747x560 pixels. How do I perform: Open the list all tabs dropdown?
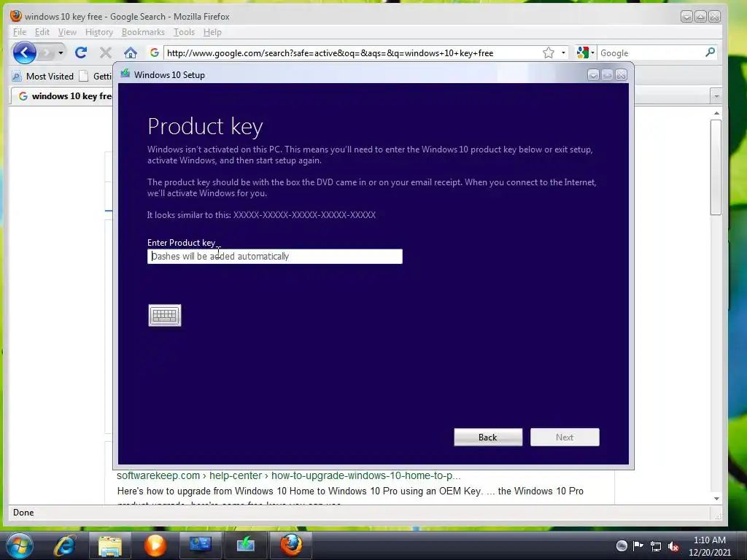[x=716, y=96]
